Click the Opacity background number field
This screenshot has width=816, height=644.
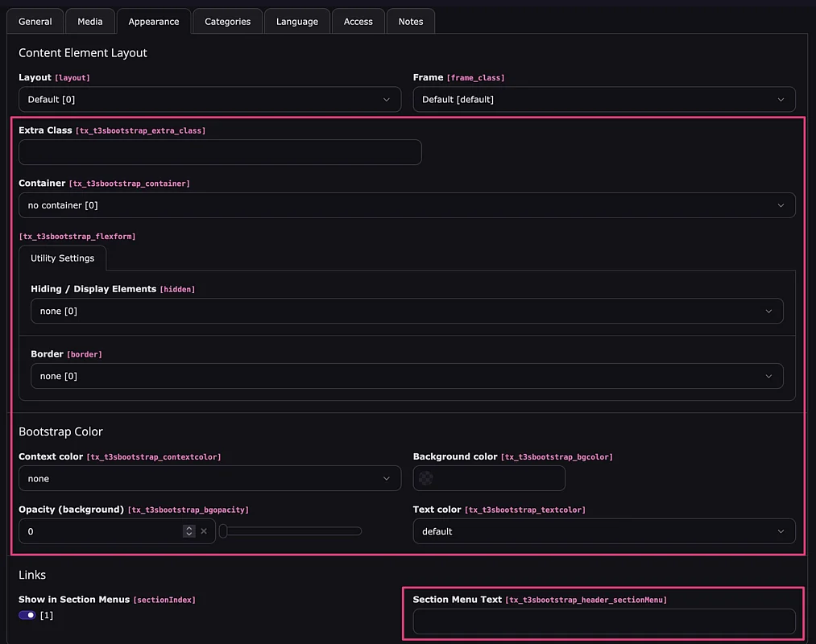tap(101, 531)
